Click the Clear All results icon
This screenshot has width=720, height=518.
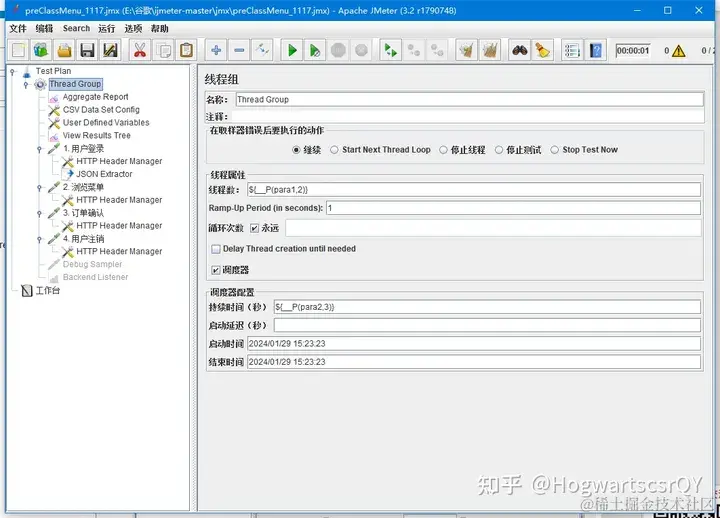pos(490,50)
